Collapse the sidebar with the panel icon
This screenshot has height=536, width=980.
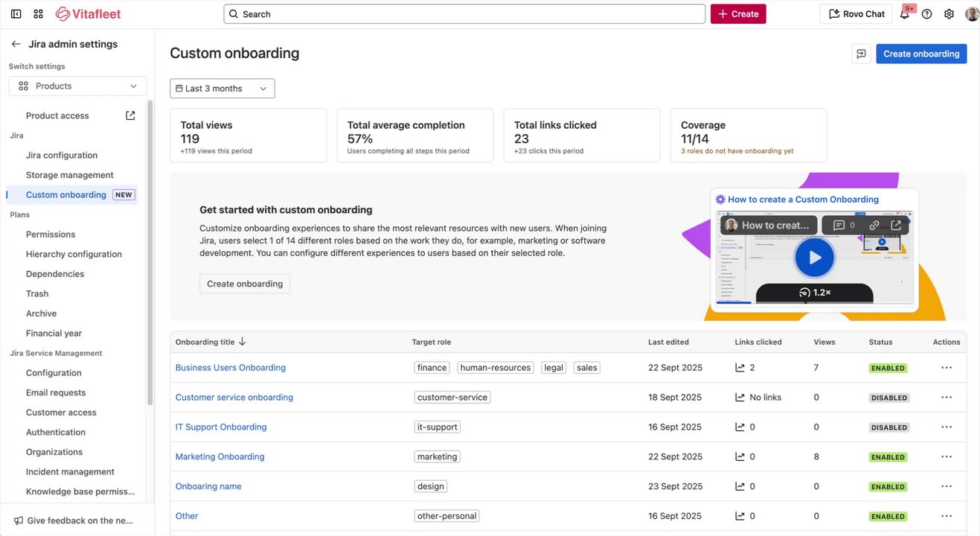click(x=16, y=14)
